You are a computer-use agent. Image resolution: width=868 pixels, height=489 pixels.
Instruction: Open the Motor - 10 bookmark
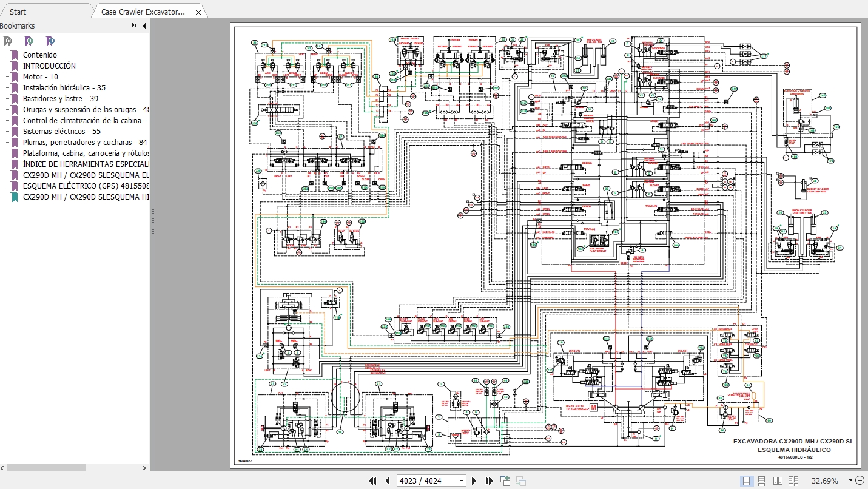click(41, 76)
